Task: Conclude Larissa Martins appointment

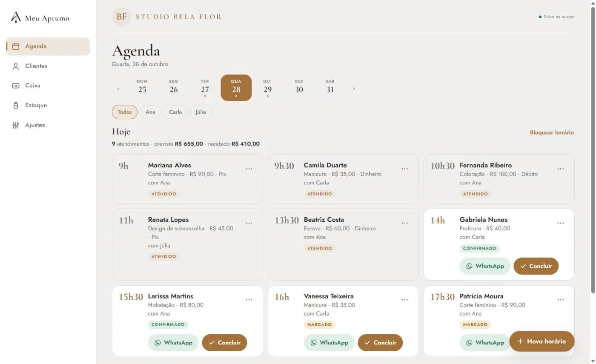Action: [x=224, y=343]
